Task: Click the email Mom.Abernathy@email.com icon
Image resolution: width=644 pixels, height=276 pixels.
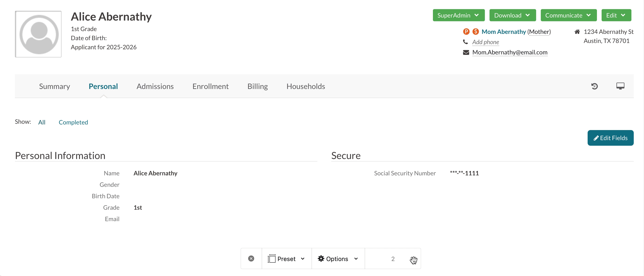Action: point(466,52)
